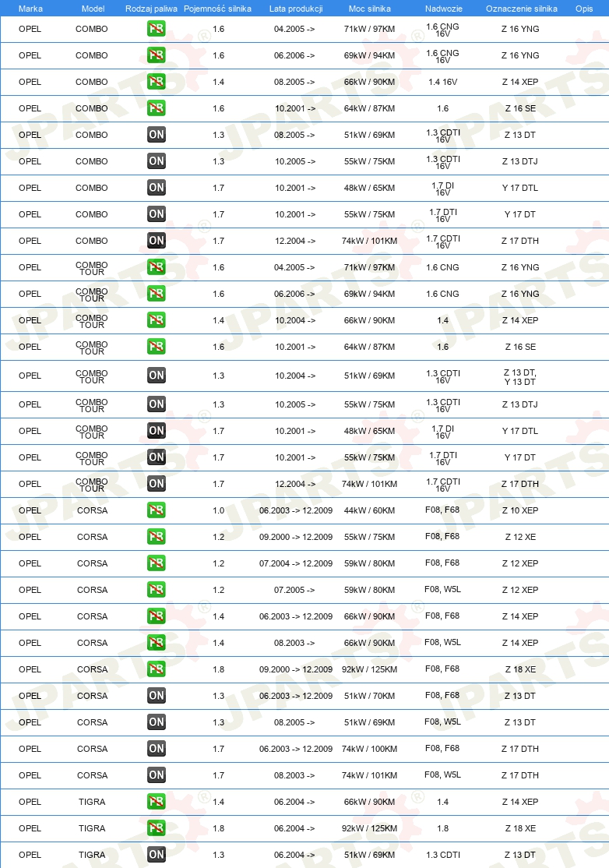Select petrol icon in CORSA 1.4 F08, W5L row
Image resolution: width=609 pixels, height=868 pixels.
(157, 643)
